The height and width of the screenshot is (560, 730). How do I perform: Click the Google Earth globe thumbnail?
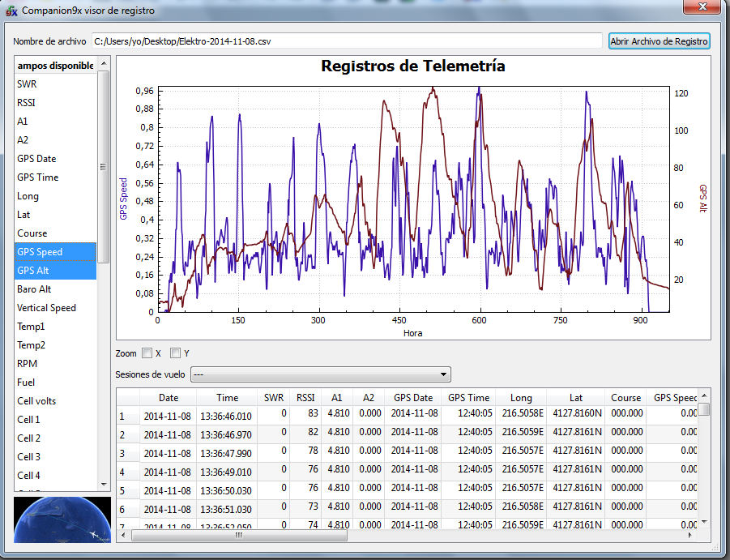61,519
